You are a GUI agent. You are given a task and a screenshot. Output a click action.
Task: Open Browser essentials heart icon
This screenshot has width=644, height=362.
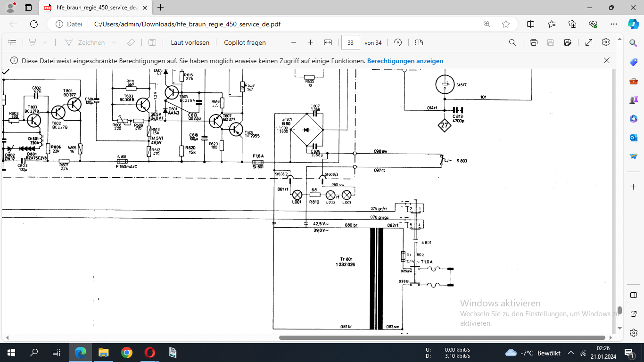593,24
